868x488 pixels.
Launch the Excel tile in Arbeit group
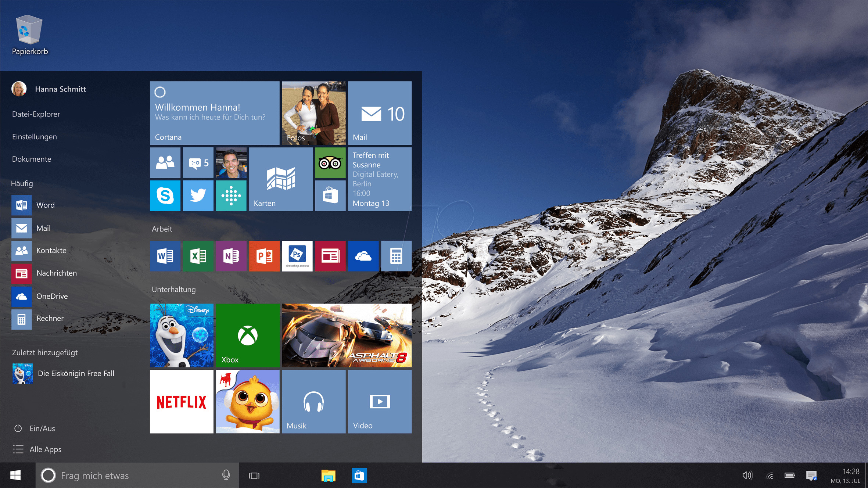(198, 256)
